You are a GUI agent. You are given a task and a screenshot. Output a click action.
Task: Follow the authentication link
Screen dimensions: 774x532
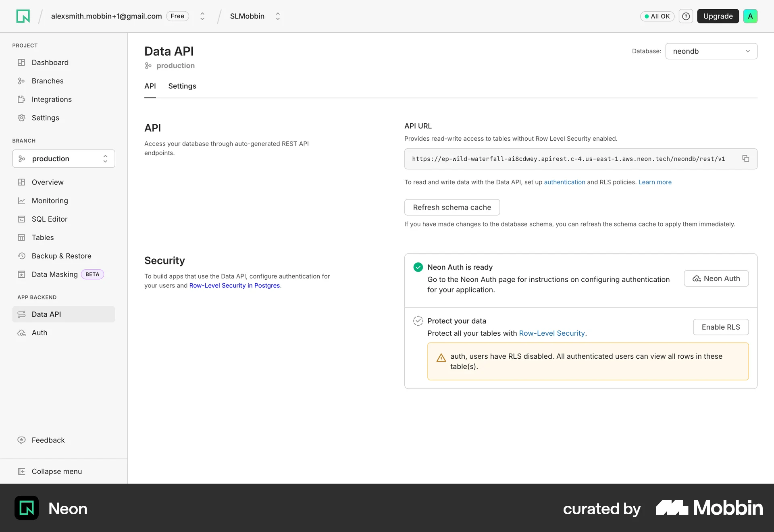click(x=564, y=182)
